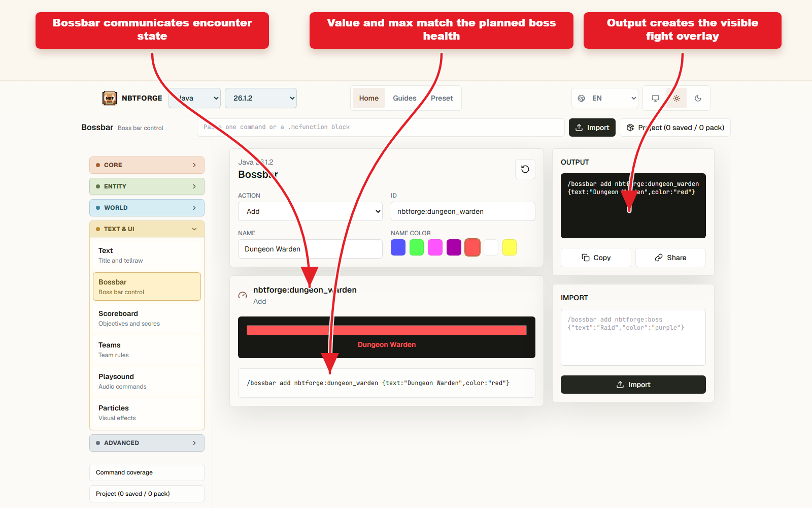Screen dimensions: 812x508
Task: Open Scoreboard (Objectives and scores)
Action: coord(147,318)
